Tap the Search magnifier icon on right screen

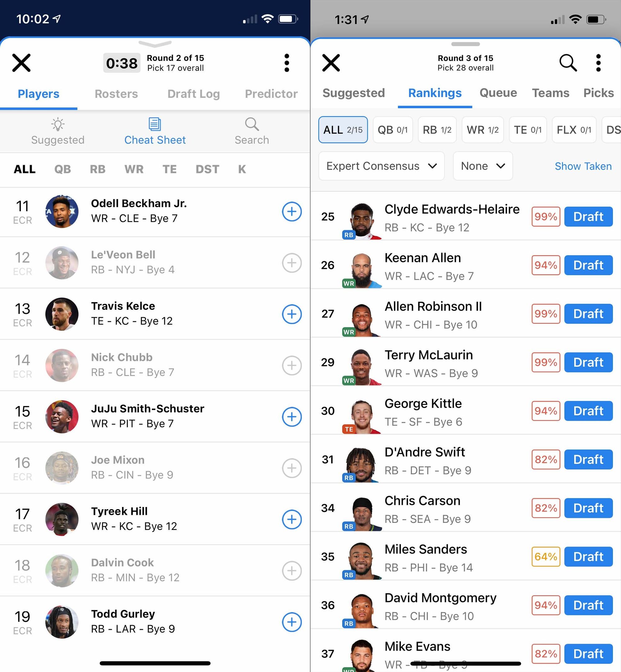pyautogui.click(x=567, y=63)
